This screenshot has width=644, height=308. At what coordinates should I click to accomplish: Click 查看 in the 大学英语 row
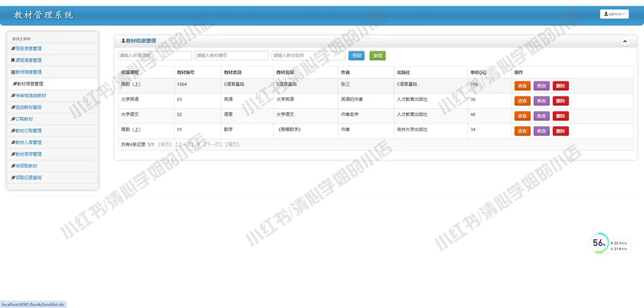(522, 101)
